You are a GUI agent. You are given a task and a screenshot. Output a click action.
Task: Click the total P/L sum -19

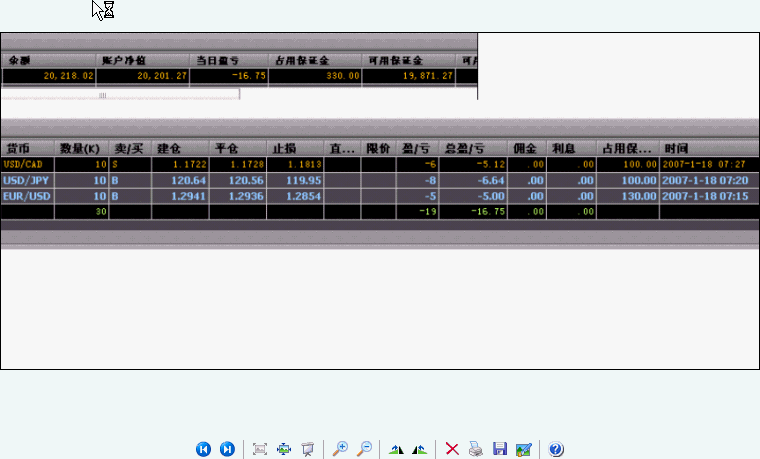428,212
